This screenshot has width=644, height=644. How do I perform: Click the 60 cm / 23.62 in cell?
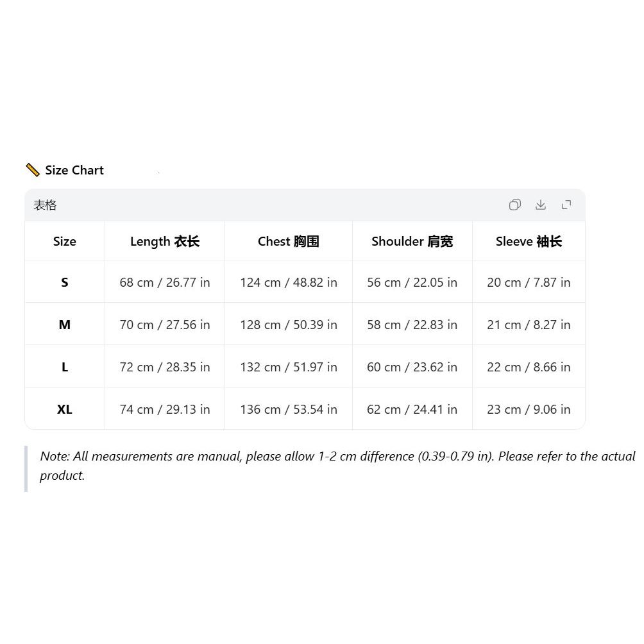(412, 367)
